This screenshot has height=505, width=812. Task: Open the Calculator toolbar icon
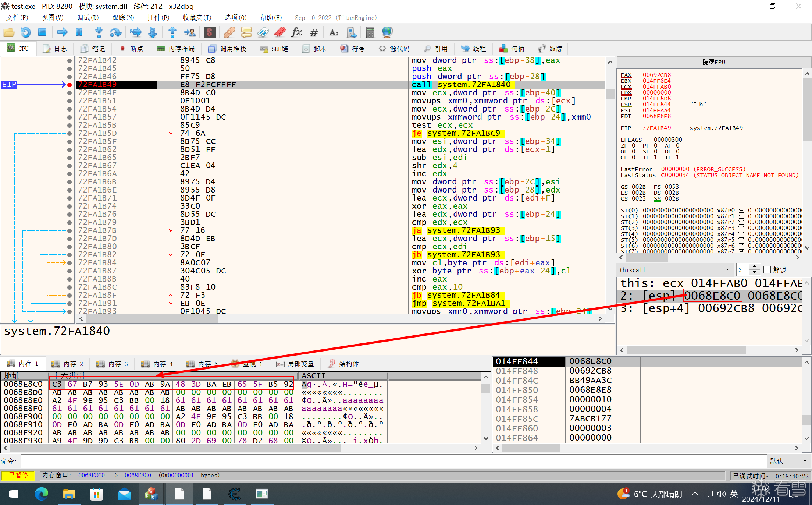(x=370, y=32)
